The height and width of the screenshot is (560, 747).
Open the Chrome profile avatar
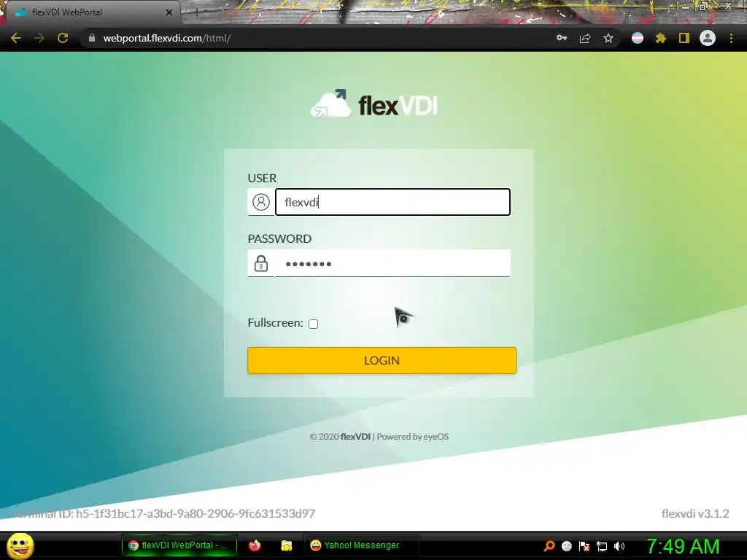(x=708, y=38)
